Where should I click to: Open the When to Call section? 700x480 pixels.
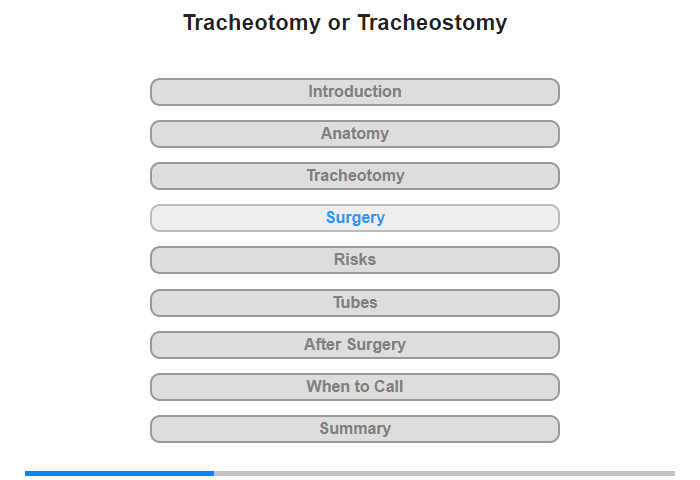pyautogui.click(x=355, y=387)
